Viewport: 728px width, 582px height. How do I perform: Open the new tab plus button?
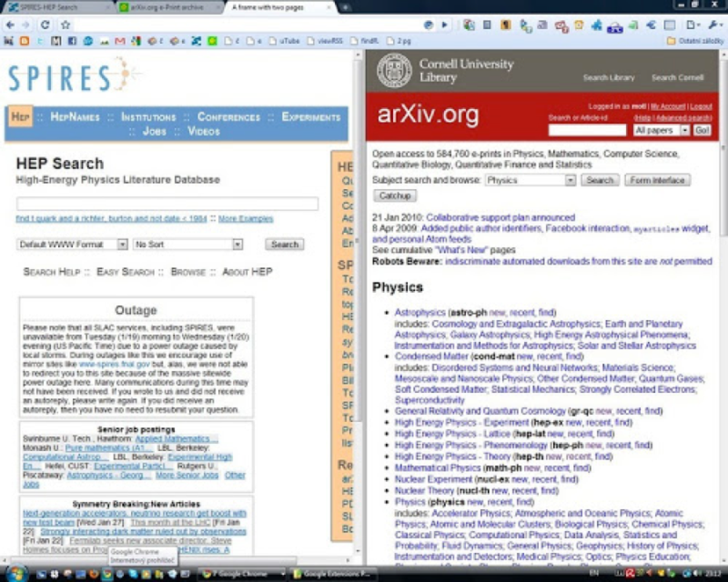[x=345, y=7]
